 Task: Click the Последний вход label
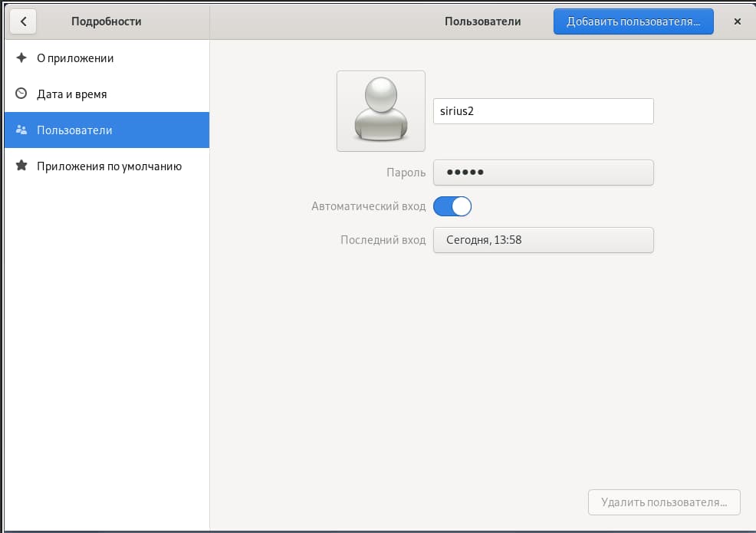pyautogui.click(x=383, y=240)
